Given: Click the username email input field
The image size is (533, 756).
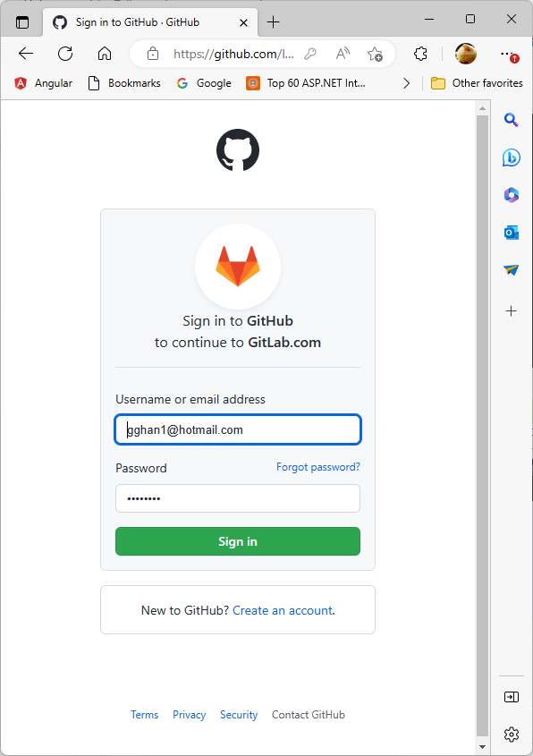Looking at the screenshot, I should (237, 429).
